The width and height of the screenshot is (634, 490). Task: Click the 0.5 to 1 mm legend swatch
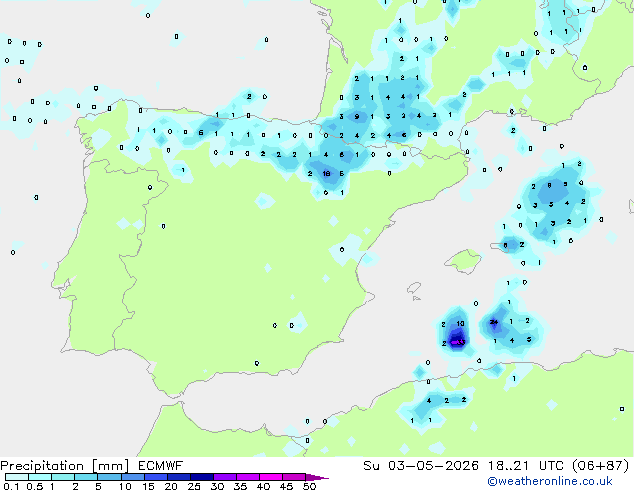pos(40,477)
